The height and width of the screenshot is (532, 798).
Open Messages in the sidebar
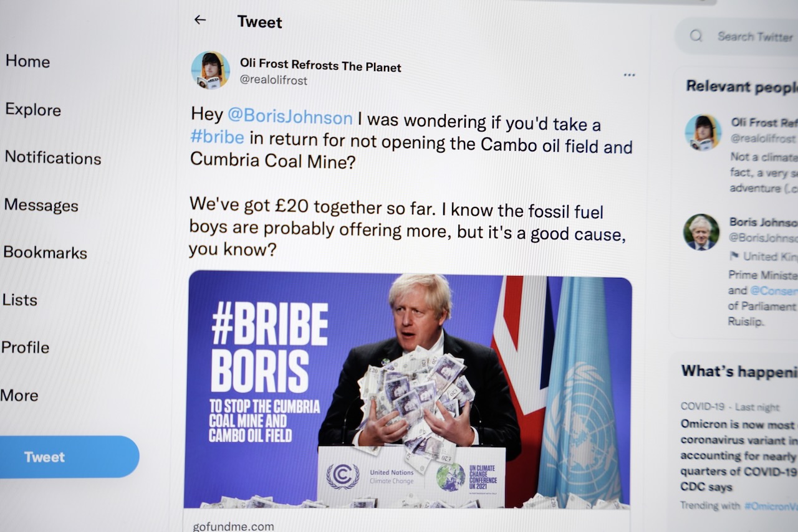tap(41, 205)
